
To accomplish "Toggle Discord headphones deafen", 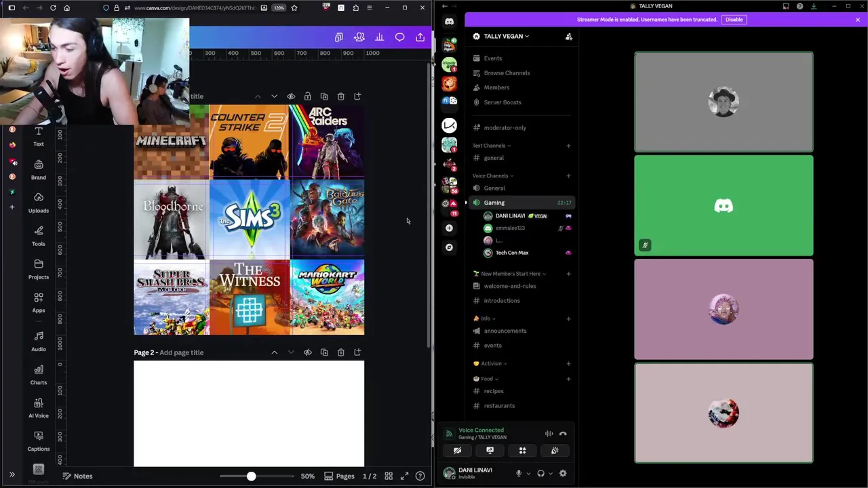I will pos(540,473).
